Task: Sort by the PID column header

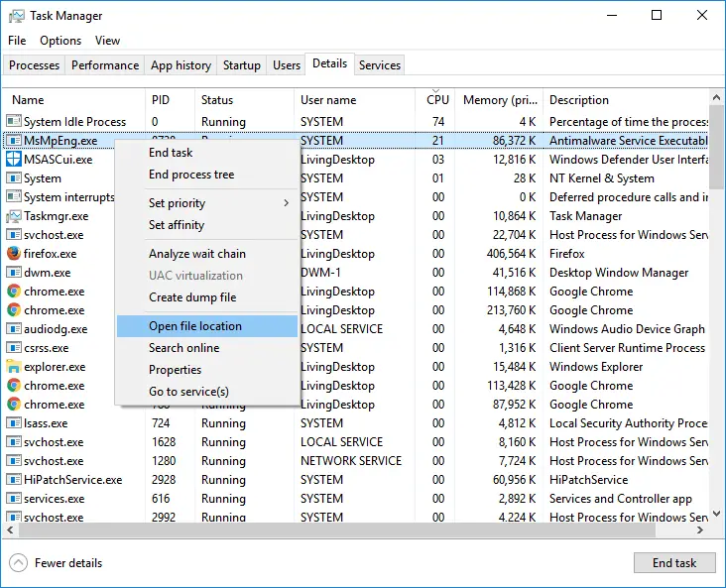Action: (170, 100)
